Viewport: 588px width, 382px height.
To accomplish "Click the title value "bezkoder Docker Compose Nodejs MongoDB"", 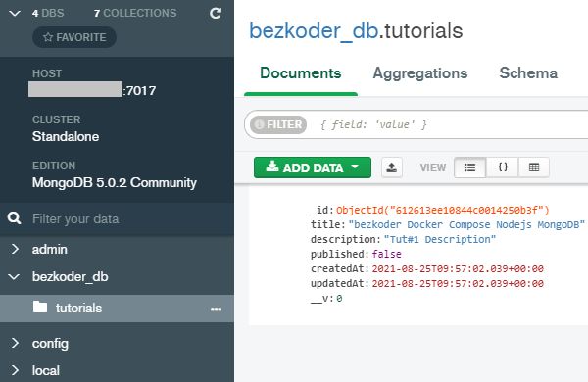I will coord(466,225).
